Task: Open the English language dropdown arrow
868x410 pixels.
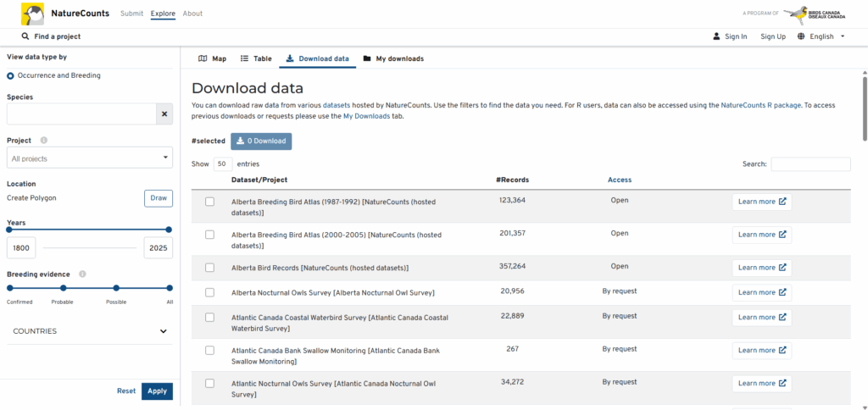Action: pos(843,36)
